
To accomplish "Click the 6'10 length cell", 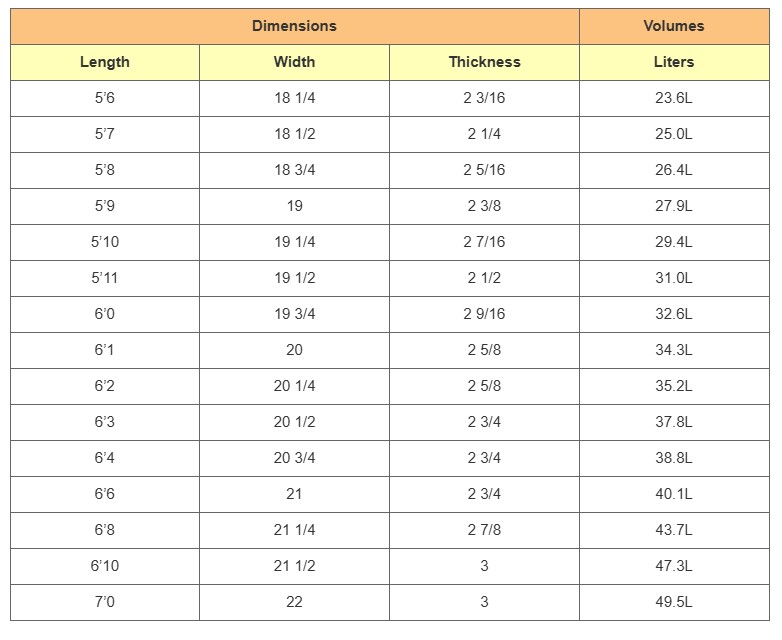I will pyautogui.click(x=105, y=566).
